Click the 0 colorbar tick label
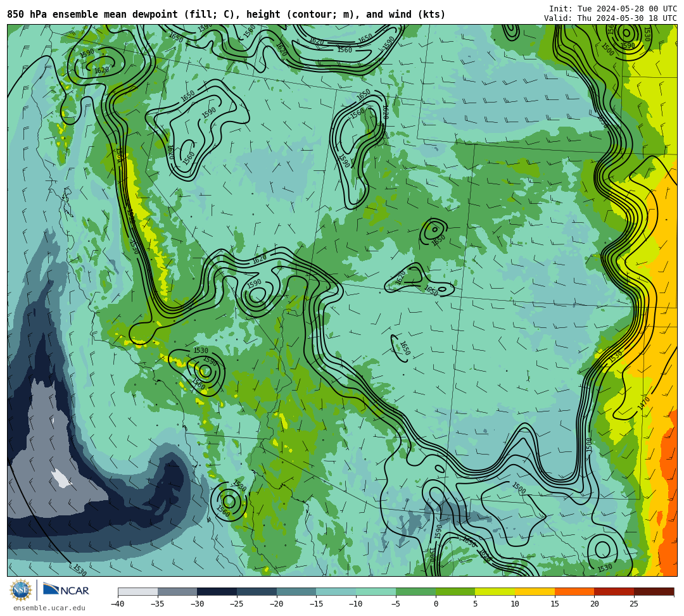The width and height of the screenshot is (684, 616). pos(436,604)
